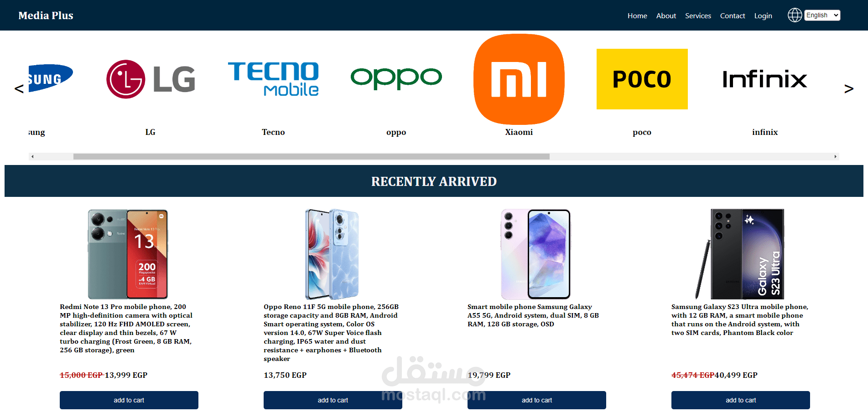This screenshot has height=412, width=868.
Task: Add Samsung Galaxy S23 Ultra to cart
Action: tap(741, 400)
